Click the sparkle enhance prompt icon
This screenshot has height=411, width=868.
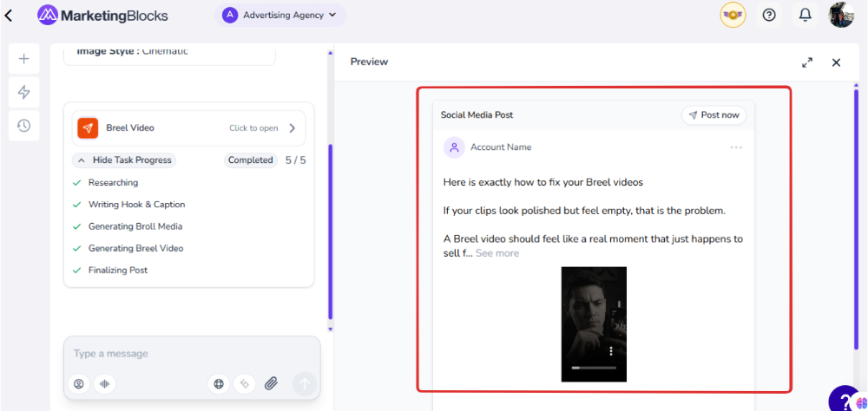tap(246, 383)
